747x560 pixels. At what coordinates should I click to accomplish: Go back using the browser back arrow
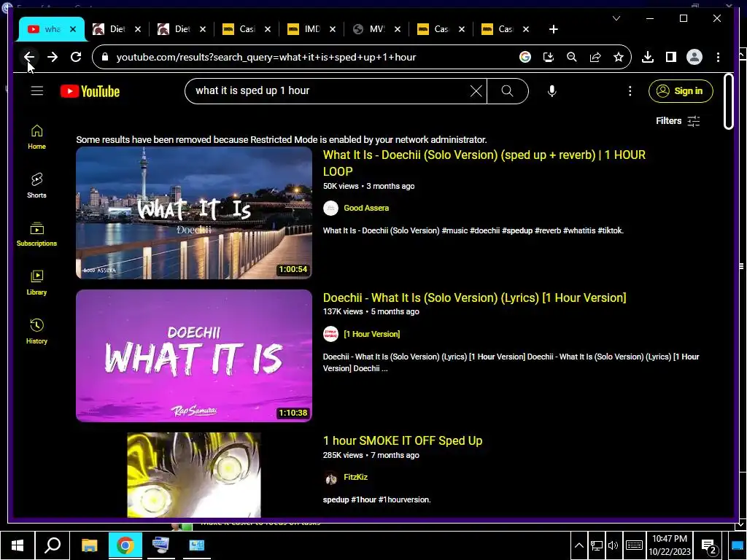[x=29, y=57]
